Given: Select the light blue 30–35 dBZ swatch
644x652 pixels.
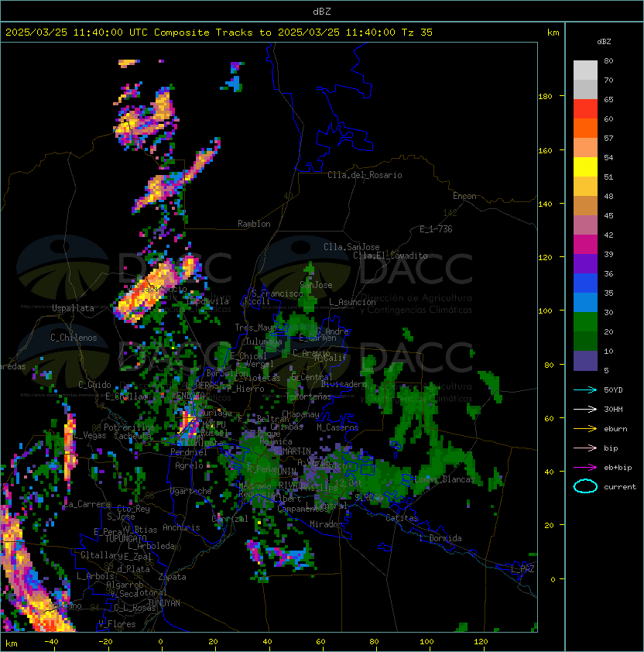Looking at the screenshot, I should [585, 303].
